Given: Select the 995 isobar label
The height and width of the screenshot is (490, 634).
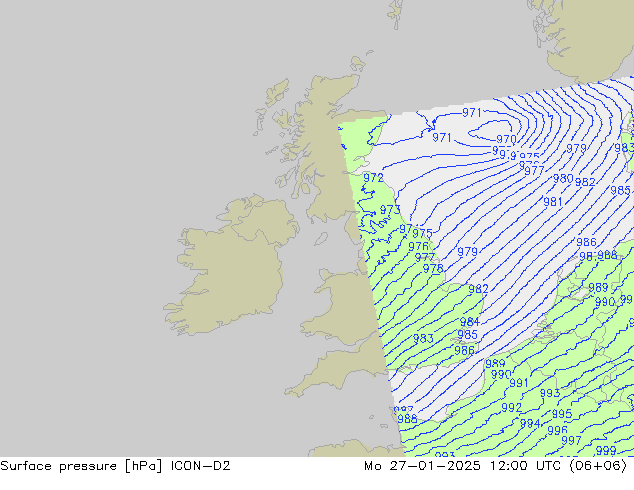Looking at the screenshot, I should tap(562, 414).
